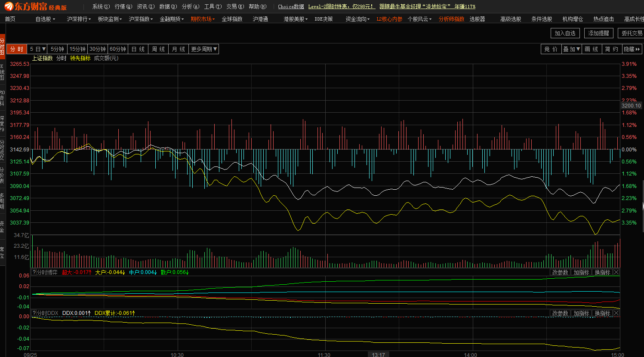644x357 pixels.
Task: Open the 更多周期 dropdown
Action: 204,49
